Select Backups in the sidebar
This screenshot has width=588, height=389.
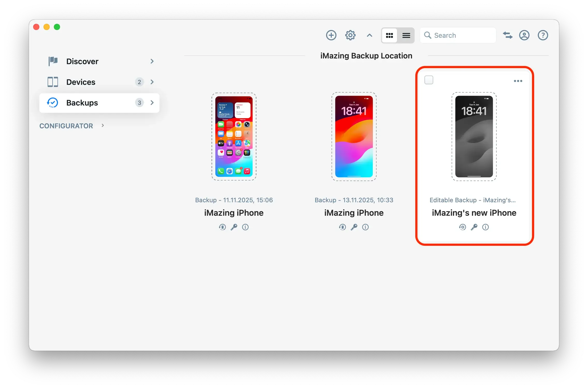(x=82, y=103)
